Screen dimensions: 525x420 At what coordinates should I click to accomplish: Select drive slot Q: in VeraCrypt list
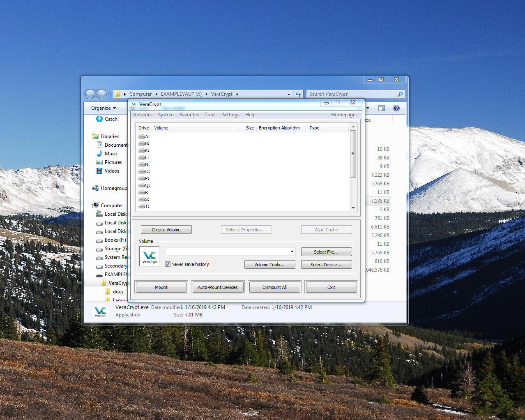(144, 185)
